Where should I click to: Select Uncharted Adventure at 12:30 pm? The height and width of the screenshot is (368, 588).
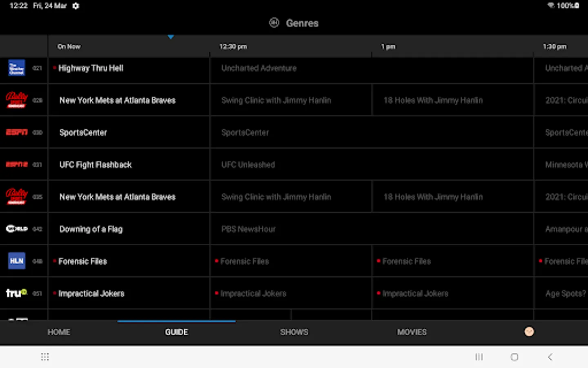[x=372, y=68]
